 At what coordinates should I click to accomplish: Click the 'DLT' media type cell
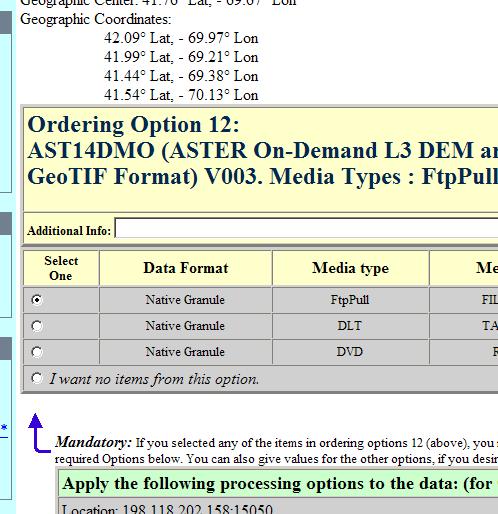350,325
